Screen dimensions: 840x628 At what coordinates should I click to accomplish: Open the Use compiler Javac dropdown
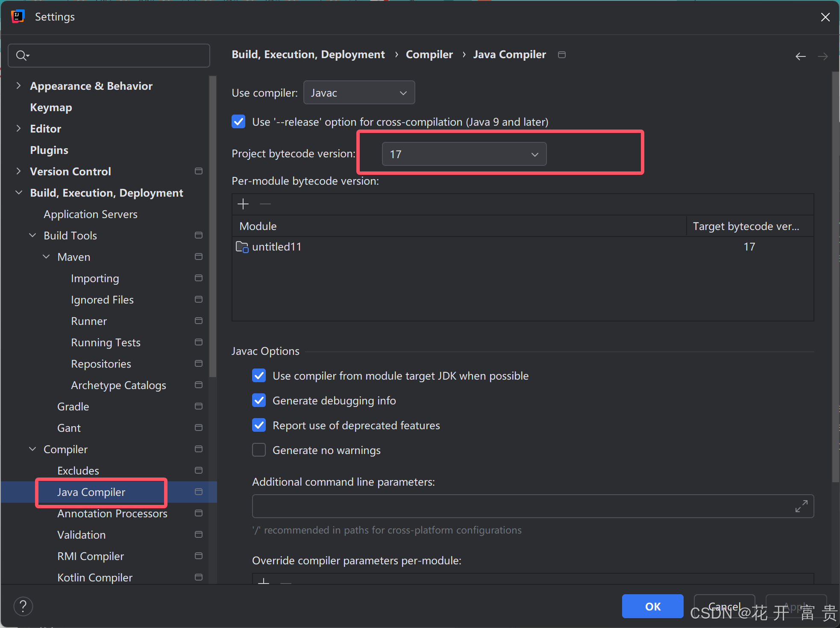click(x=359, y=93)
